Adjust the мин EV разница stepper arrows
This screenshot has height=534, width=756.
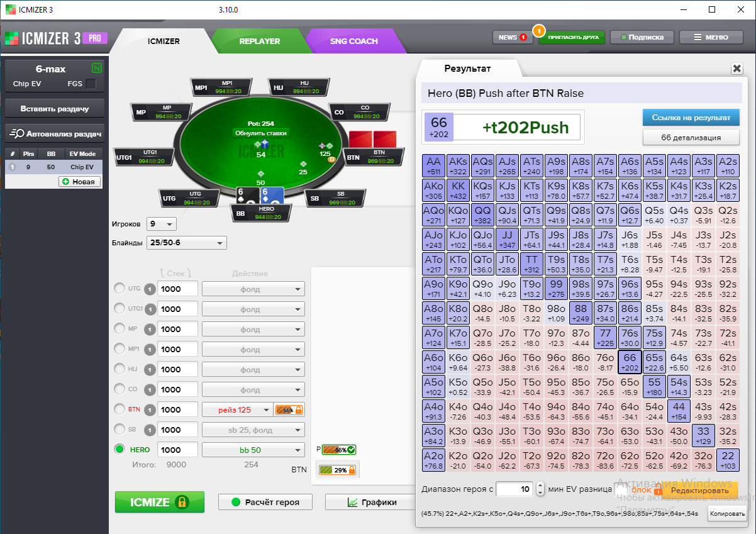[540, 489]
